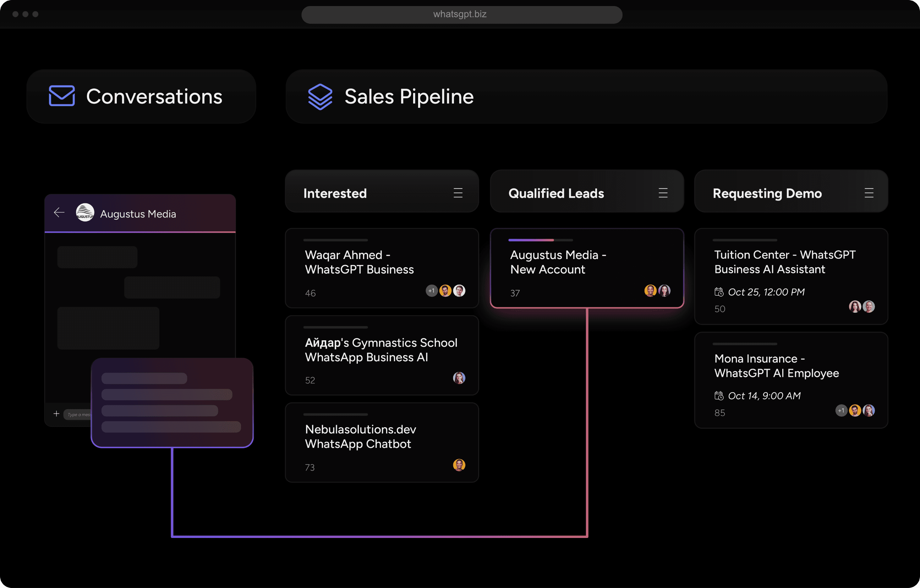Screen dimensions: 920x588
Task: Click the avatar on Айдар's Gymnastics School card
Action: click(x=460, y=378)
